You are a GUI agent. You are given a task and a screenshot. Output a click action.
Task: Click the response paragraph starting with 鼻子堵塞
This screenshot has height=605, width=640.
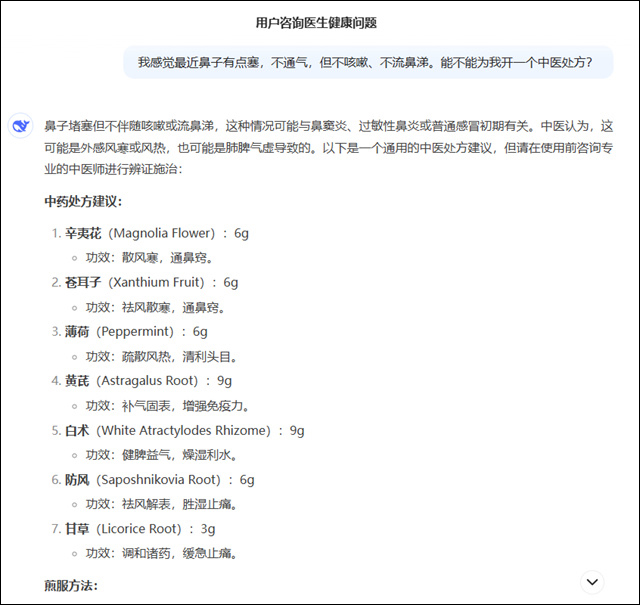(x=329, y=147)
